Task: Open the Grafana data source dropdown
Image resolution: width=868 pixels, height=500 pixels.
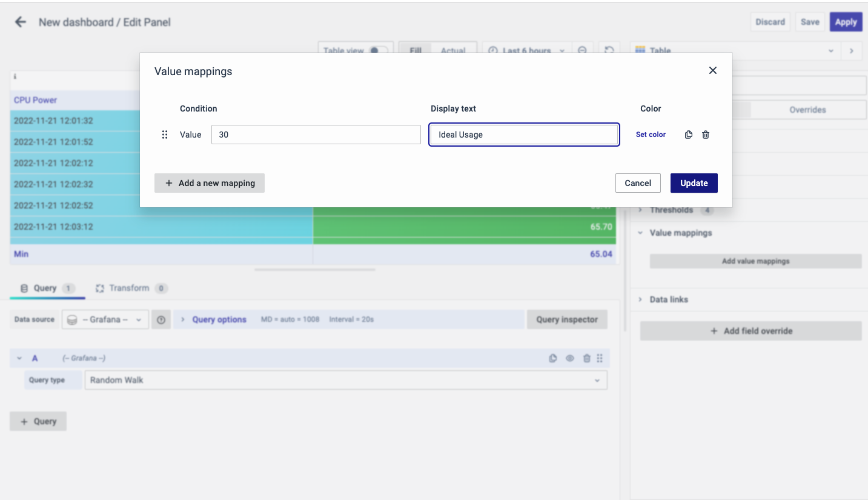Action: point(105,319)
